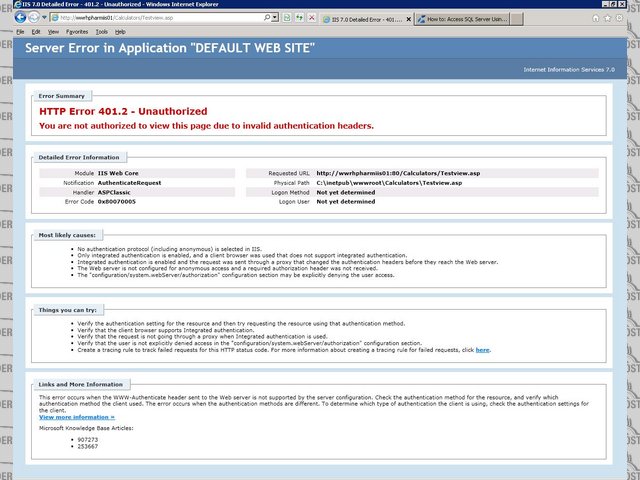
Task: Click the Logon Method 'Not yet determined' value
Action: (346, 192)
